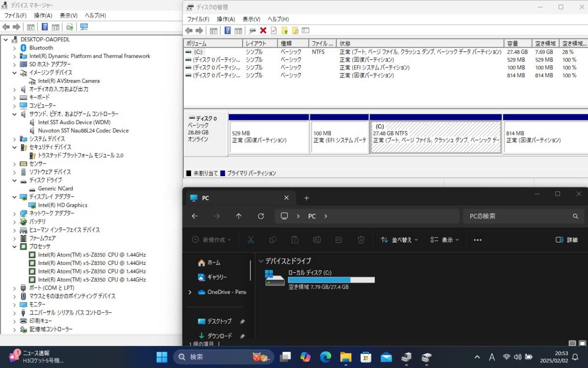Viewport: 588px width, 368px height.
Task: Toggle console tree icon in Device Manager toolbar
Action: click(30, 27)
